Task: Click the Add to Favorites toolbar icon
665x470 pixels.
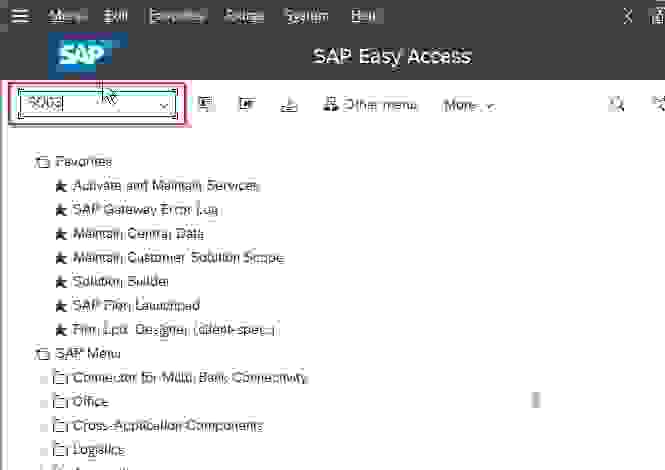Action: click(289, 105)
